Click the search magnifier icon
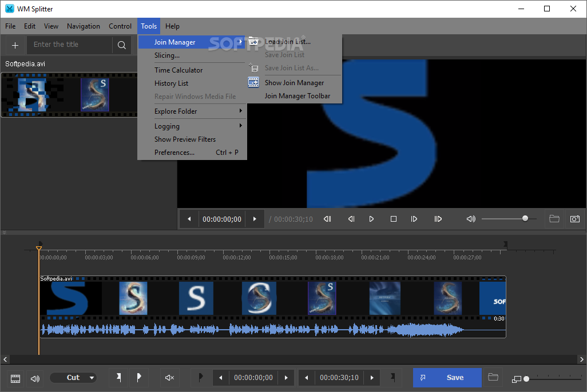Viewport: 587px width, 392px height. (x=122, y=45)
